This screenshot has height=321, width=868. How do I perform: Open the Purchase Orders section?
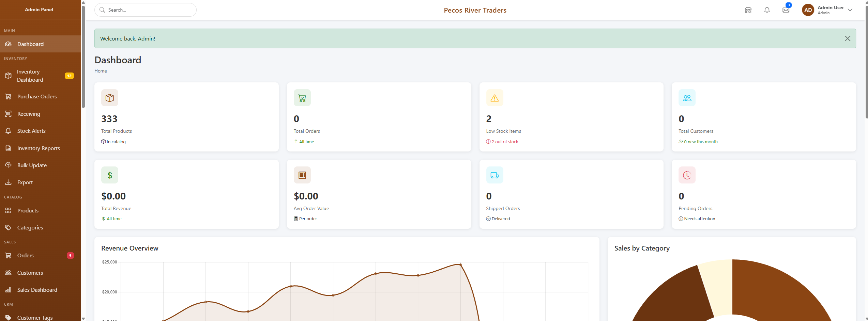point(9,96)
